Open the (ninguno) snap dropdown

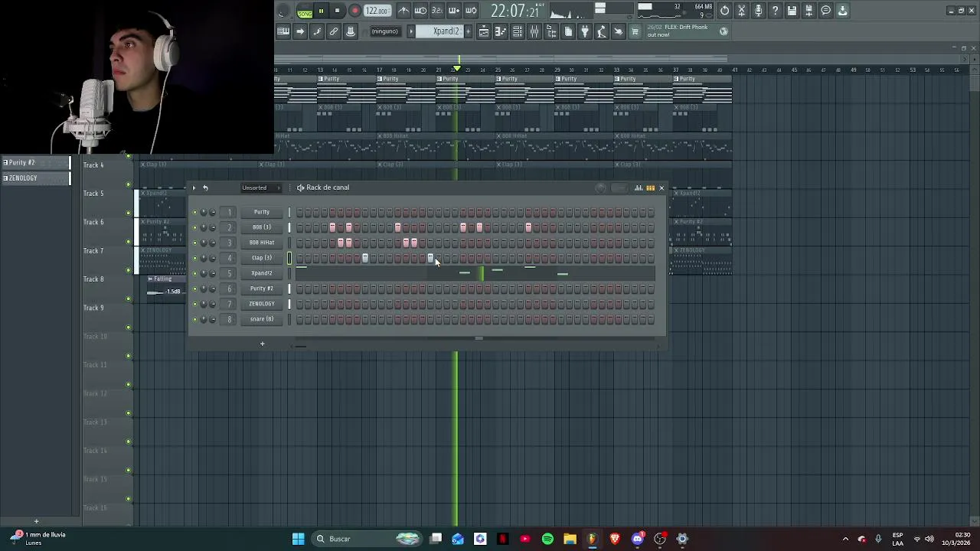pos(384,31)
